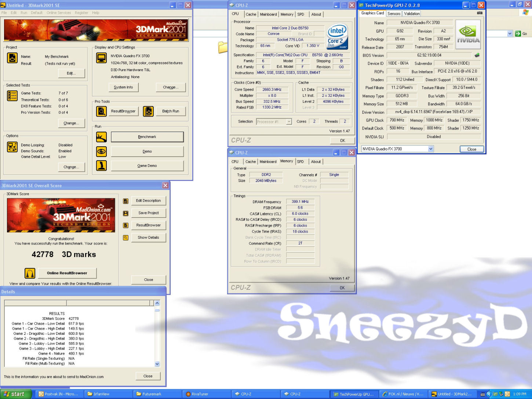
Task: Open the IrfanView taskbar item
Action: pos(108,394)
